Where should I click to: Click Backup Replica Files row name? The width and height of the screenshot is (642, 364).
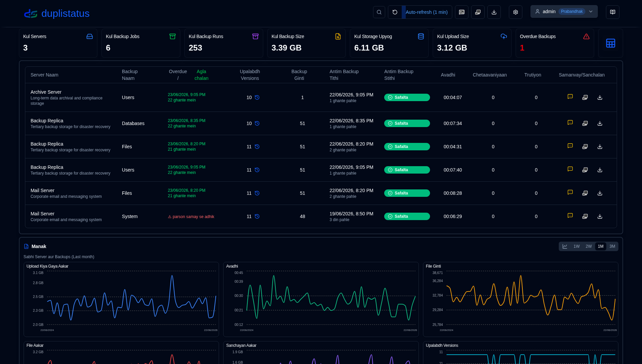tap(47, 144)
